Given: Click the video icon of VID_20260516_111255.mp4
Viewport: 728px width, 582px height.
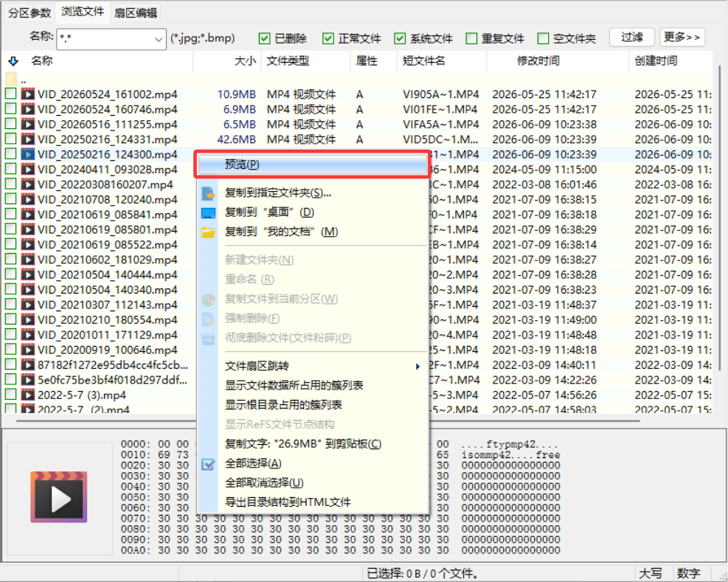Looking at the screenshot, I should (28, 125).
